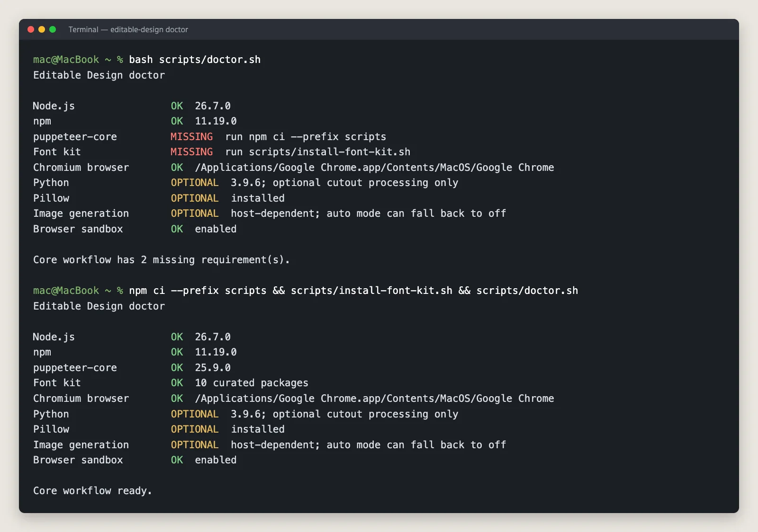Click the first 'host-dependent; auto mode' message

click(x=369, y=213)
